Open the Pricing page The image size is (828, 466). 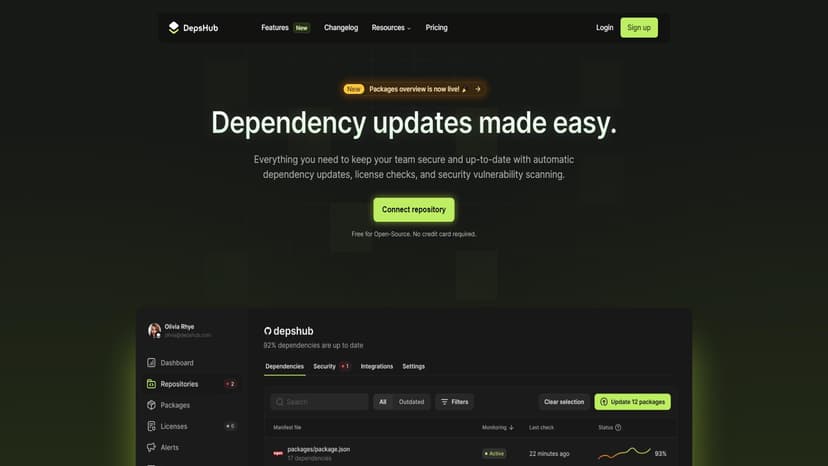click(436, 27)
